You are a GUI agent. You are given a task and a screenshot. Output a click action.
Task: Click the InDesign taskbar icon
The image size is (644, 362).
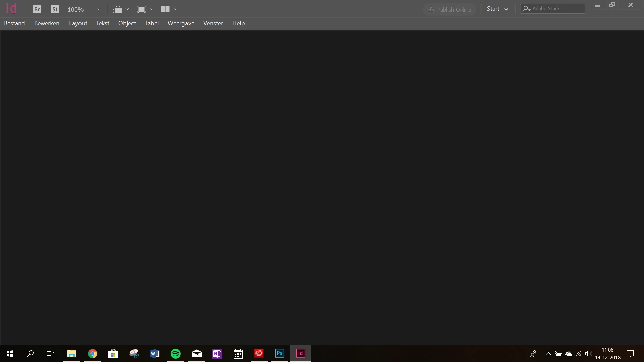click(300, 353)
